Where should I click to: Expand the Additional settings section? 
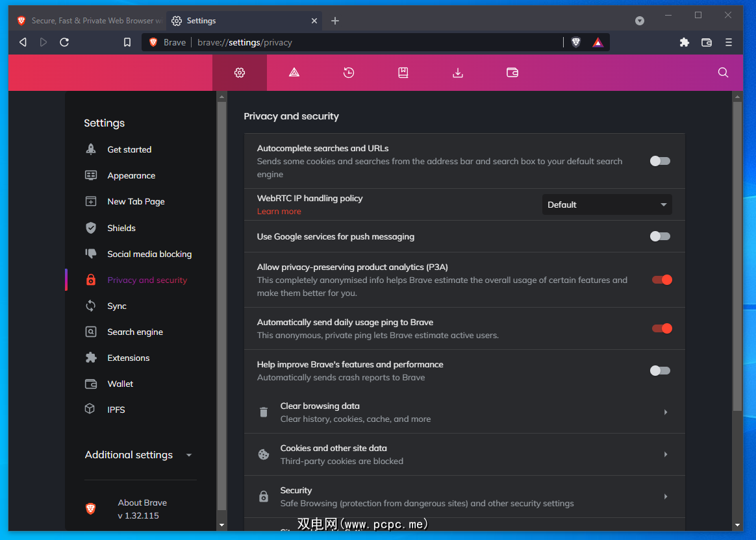(138, 455)
